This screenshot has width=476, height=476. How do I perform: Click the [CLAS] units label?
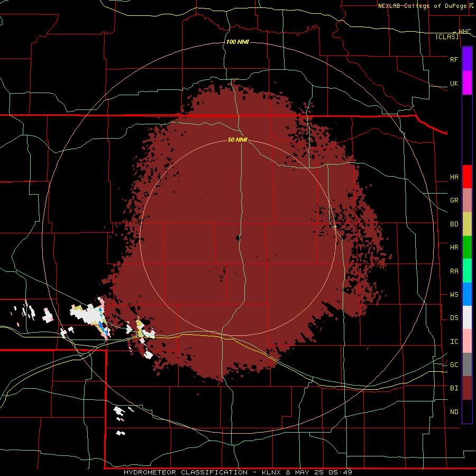tap(447, 37)
